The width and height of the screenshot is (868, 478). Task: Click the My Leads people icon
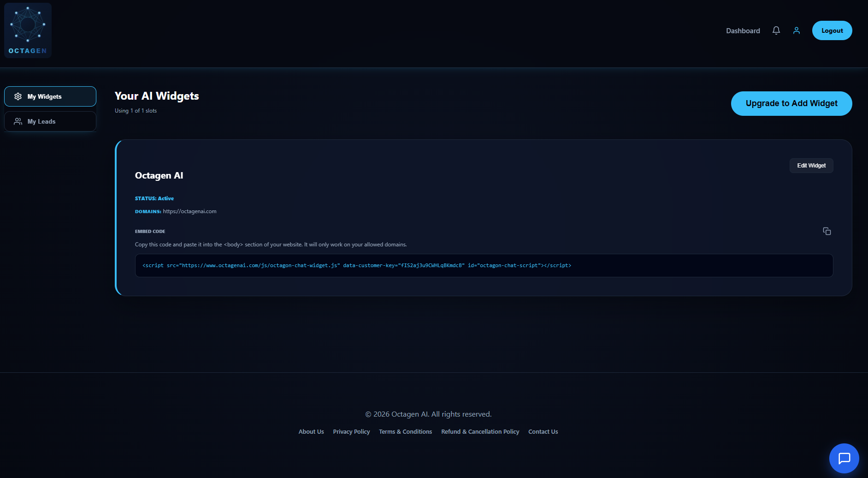(18, 121)
